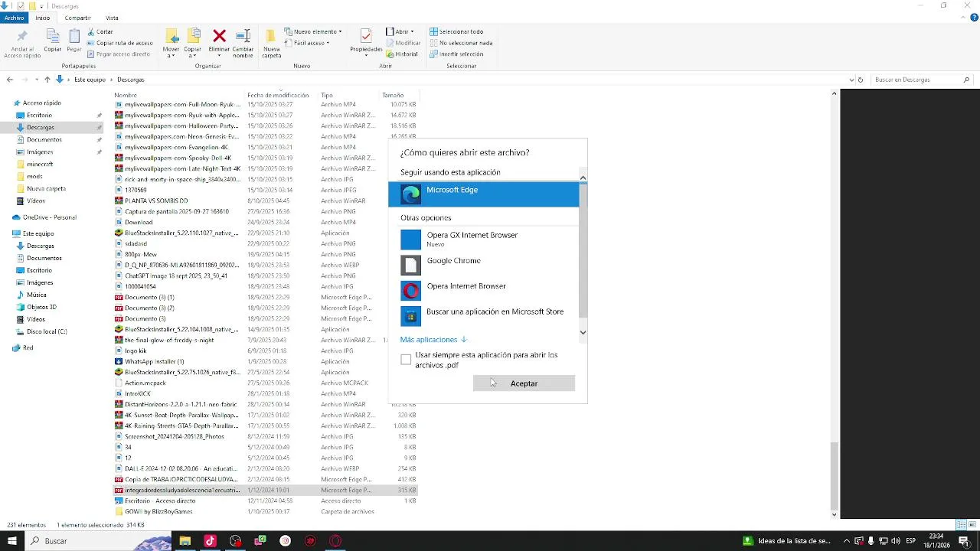Click the Eliminar red X ribbon icon
Screen dimensions: 980x551
[x=219, y=36]
